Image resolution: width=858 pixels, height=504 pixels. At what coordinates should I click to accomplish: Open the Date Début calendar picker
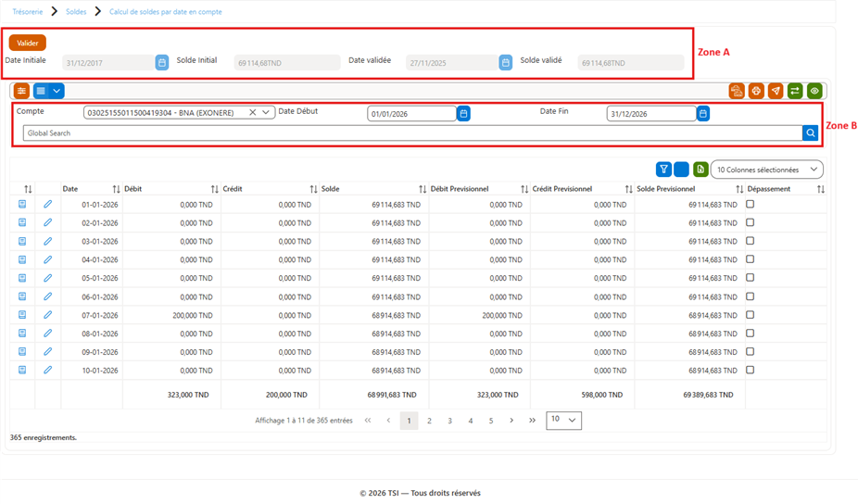(463, 114)
